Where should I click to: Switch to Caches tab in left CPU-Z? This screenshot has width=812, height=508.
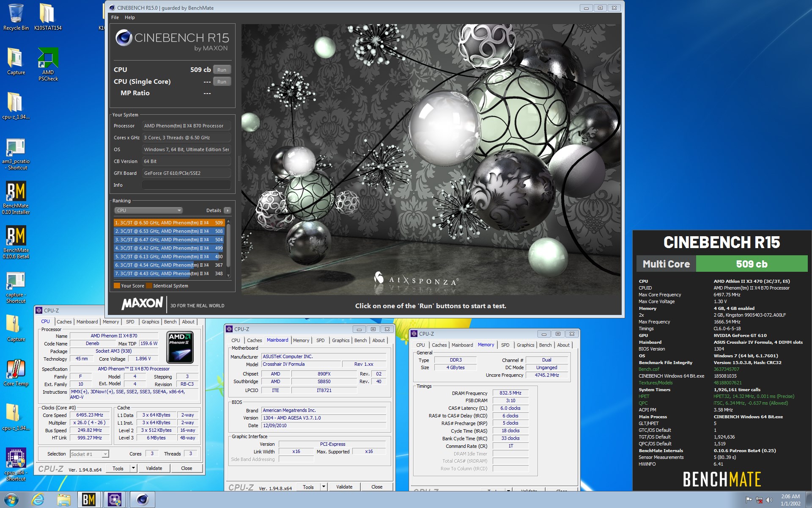(64, 322)
